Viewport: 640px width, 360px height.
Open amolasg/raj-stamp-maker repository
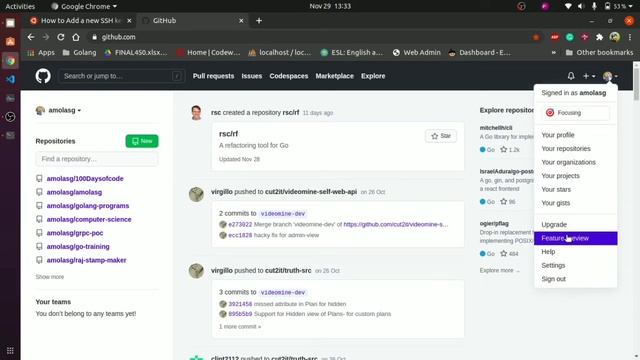(x=87, y=260)
